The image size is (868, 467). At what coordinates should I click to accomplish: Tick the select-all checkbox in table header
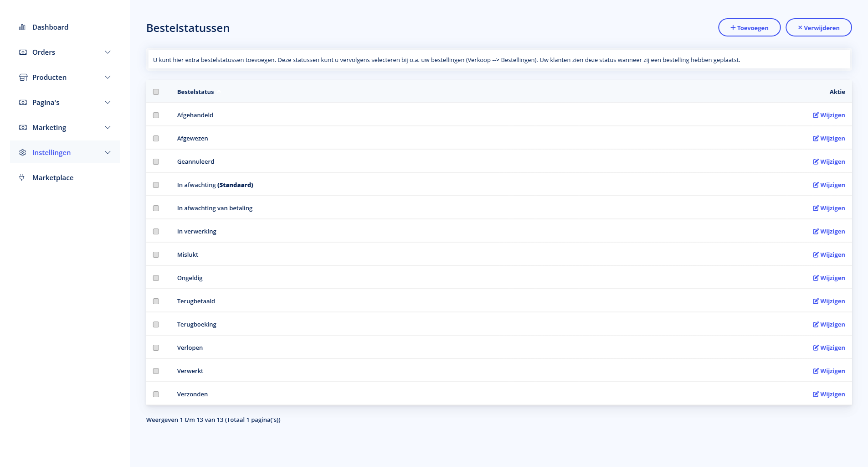click(x=156, y=92)
